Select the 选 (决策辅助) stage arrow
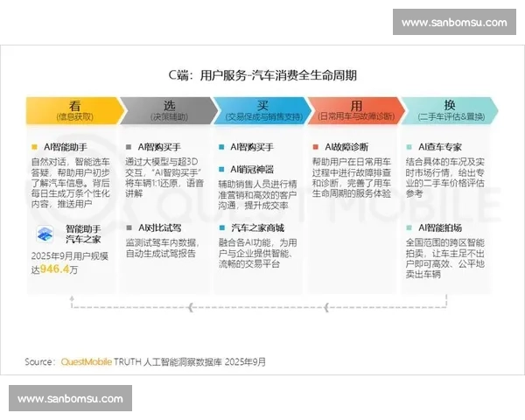 pyautogui.click(x=169, y=111)
